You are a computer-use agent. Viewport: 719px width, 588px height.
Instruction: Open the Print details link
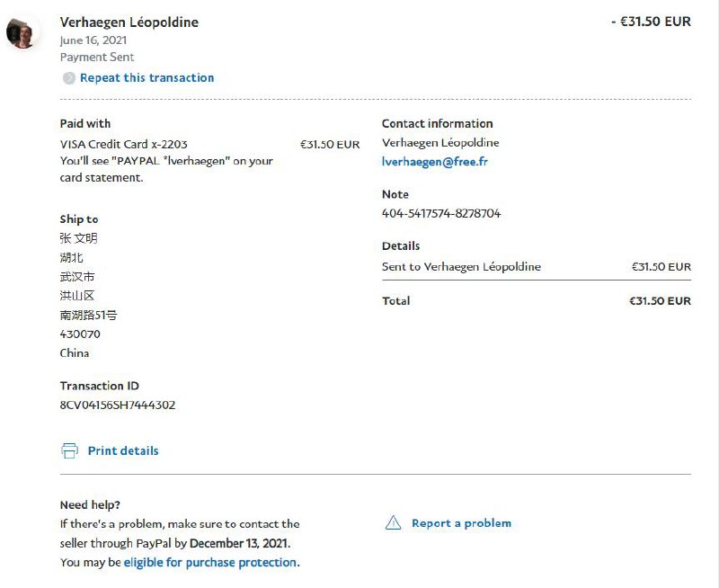click(123, 450)
